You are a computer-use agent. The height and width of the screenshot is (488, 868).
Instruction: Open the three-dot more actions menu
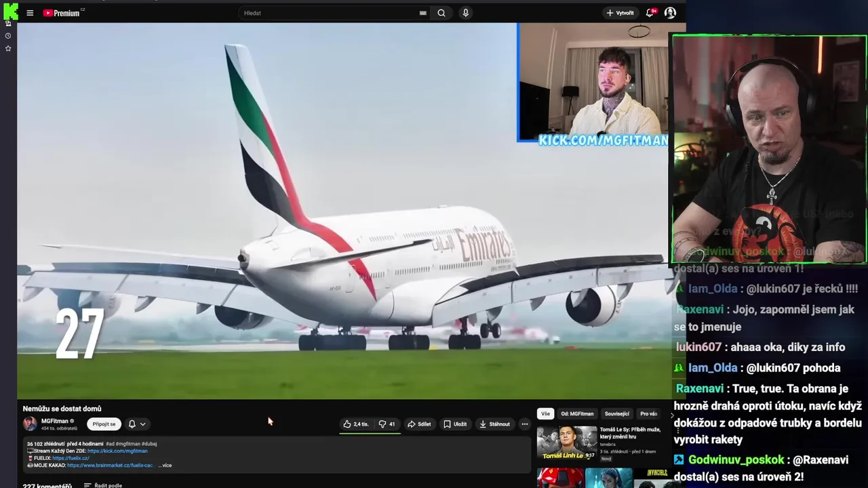click(x=524, y=424)
